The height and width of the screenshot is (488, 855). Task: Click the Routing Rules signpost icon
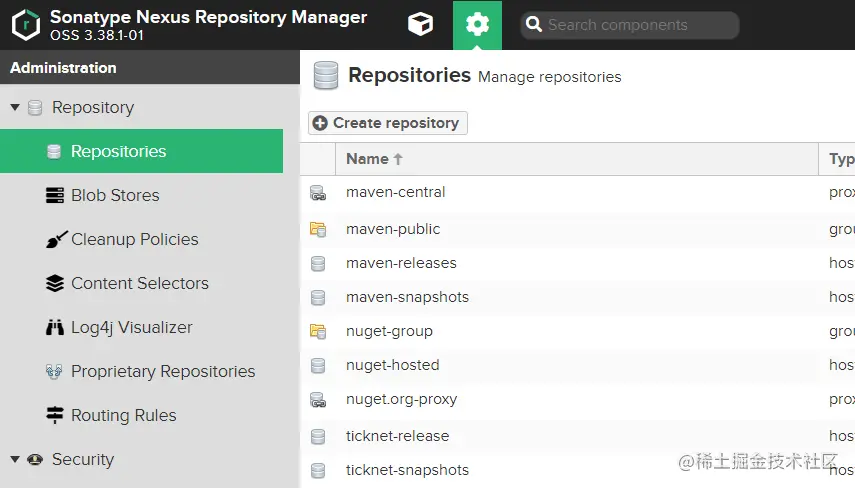point(55,415)
